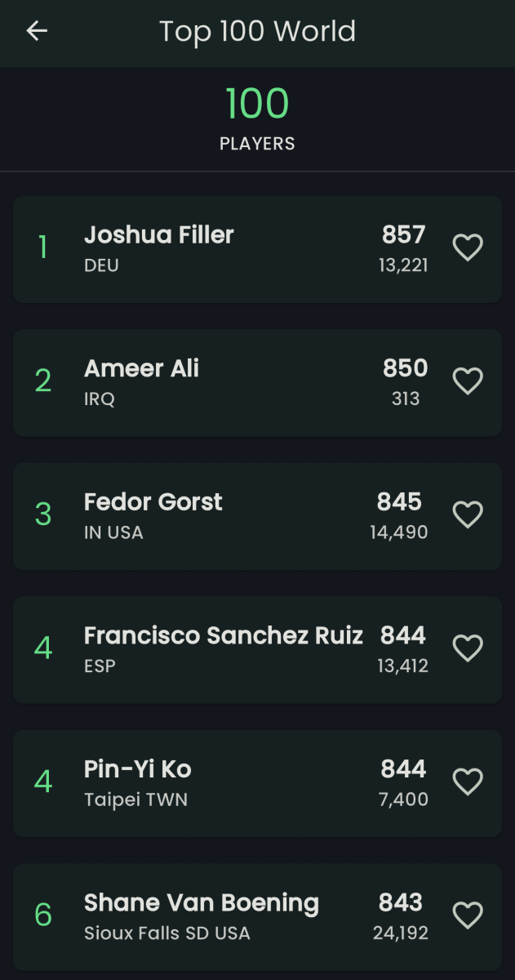Tap heart icon for Shane Van Boening
This screenshot has width=515, height=980.
click(x=468, y=915)
